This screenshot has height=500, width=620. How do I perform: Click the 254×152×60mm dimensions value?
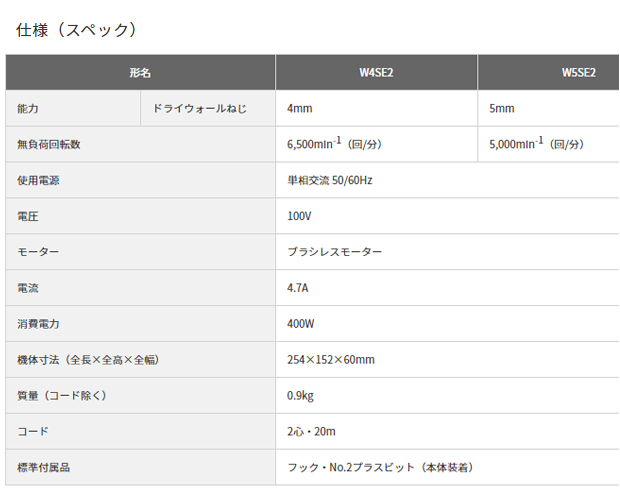click(x=331, y=360)
